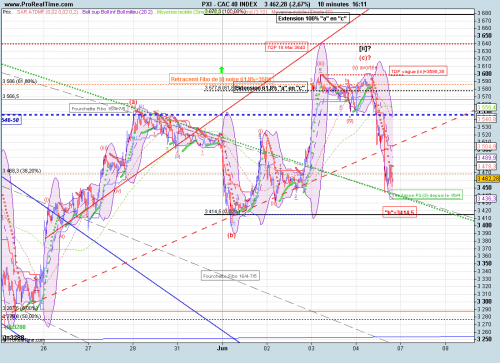Select the green Tendance P3 annotation box
The height and width of the screenshot is (363, 500).
click(x=426, y=195)
